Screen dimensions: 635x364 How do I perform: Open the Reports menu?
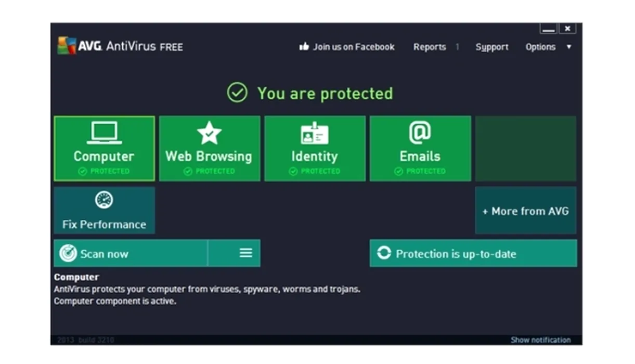click(430, 47)
